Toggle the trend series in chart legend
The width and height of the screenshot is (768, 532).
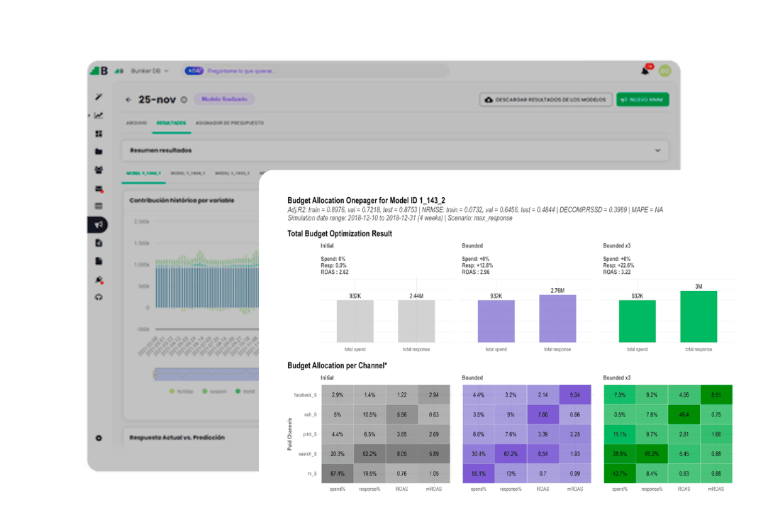tap(245, 392)
